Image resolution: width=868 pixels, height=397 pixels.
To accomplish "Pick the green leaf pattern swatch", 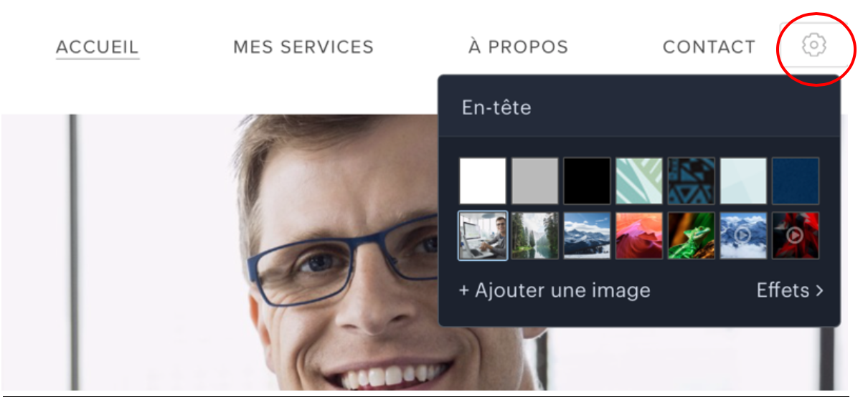I will pyautogui.click(x=639, y=181).
